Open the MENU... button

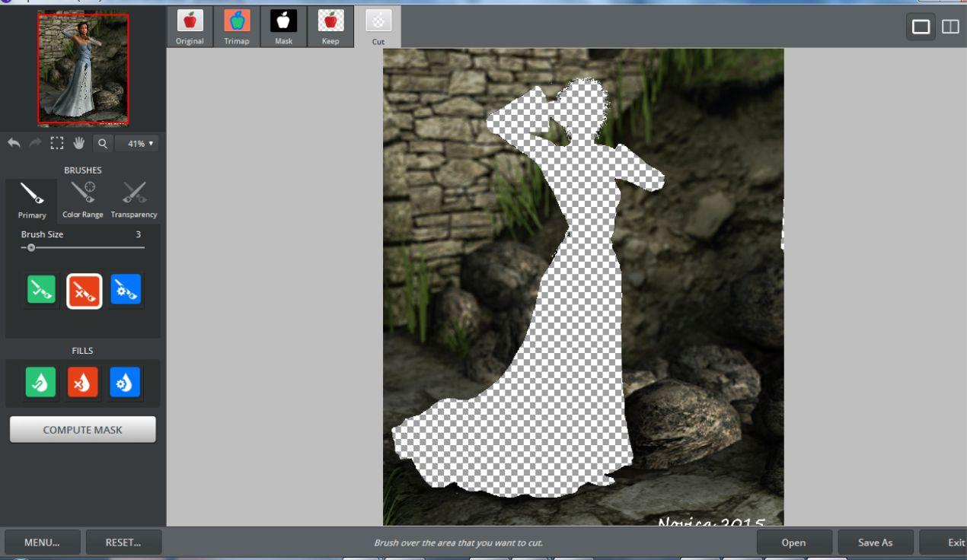(42, 542)
